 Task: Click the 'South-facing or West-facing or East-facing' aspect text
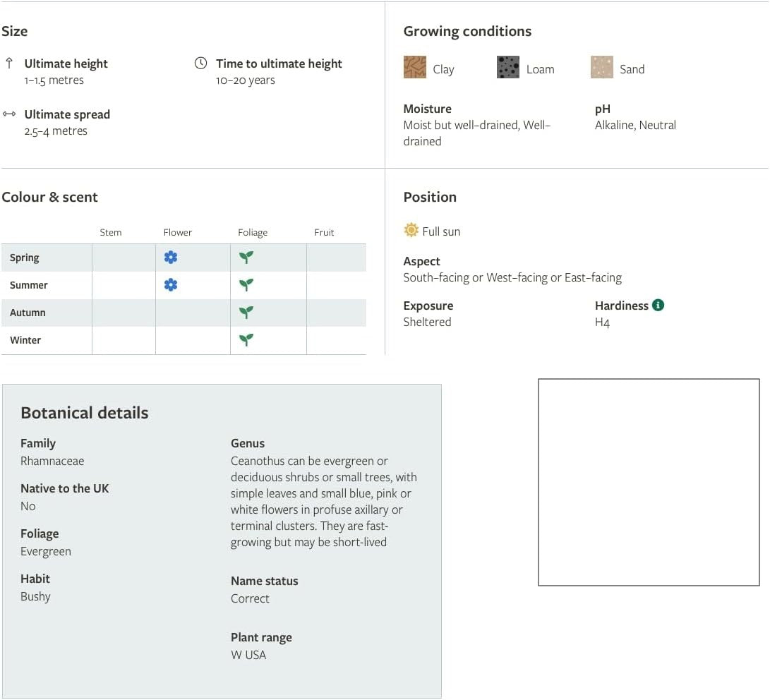point(512,278)
